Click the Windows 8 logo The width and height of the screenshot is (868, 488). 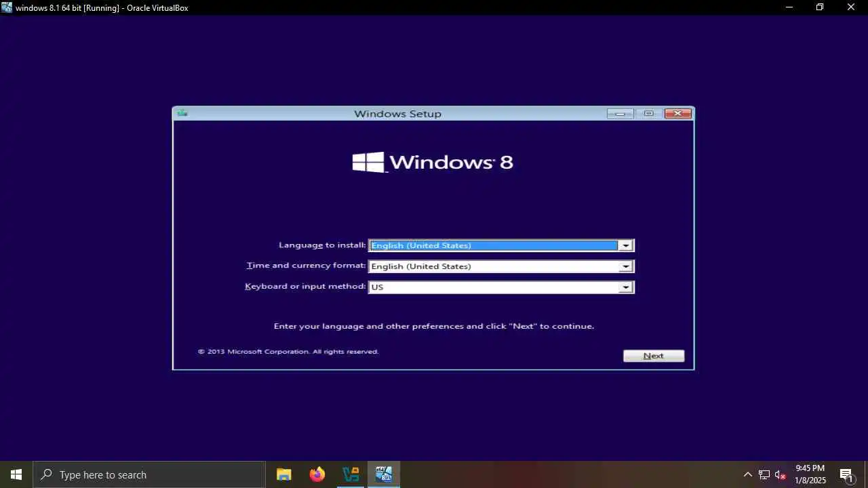pos(433,162)
